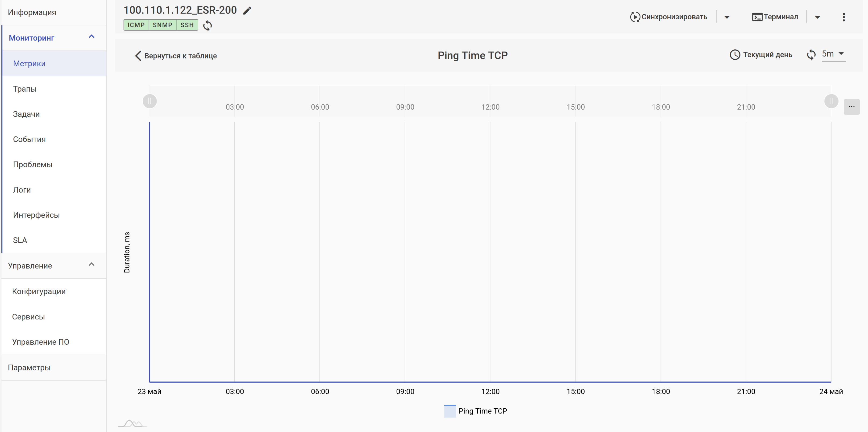Viewport: 868px width, 432px height.
Task: Click the auto-refresh circular arrows icon
Action: (x=811, y=55)
